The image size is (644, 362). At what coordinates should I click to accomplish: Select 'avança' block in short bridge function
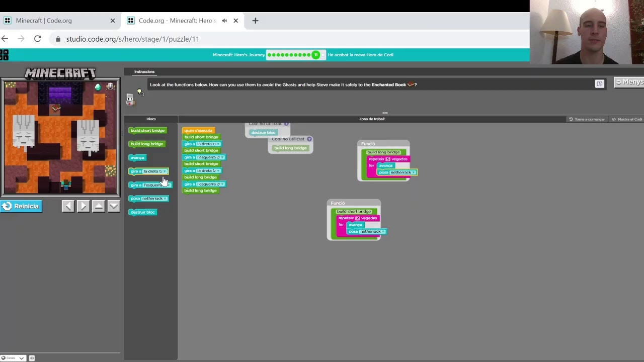pyautogui.click(x=355, y=225)
